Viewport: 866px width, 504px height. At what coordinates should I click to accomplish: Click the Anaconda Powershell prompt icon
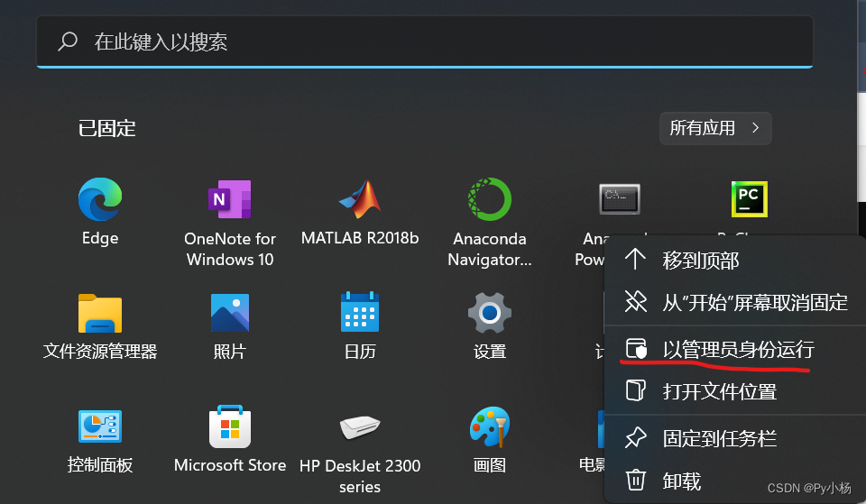[620, 199]
